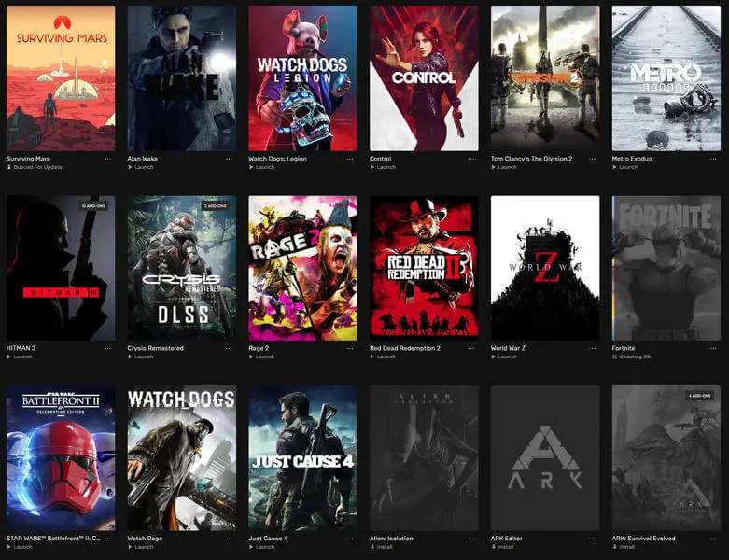Screen dimensions: 729x560
Task: Select the greyed-out Fortnite cover art
Action: 666,268
